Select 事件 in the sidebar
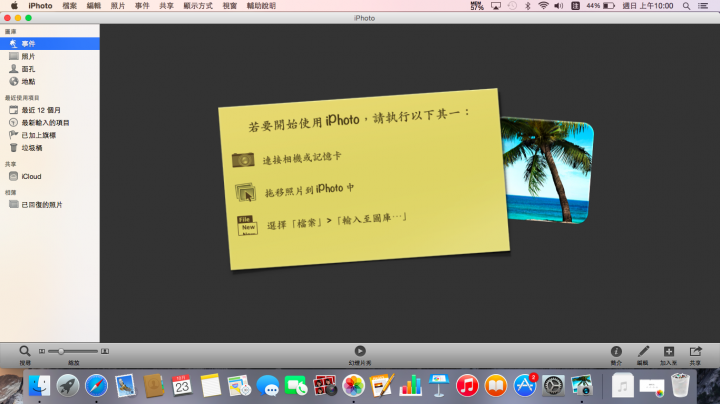Viewport: 720px width, 404px height. (50, 44)
